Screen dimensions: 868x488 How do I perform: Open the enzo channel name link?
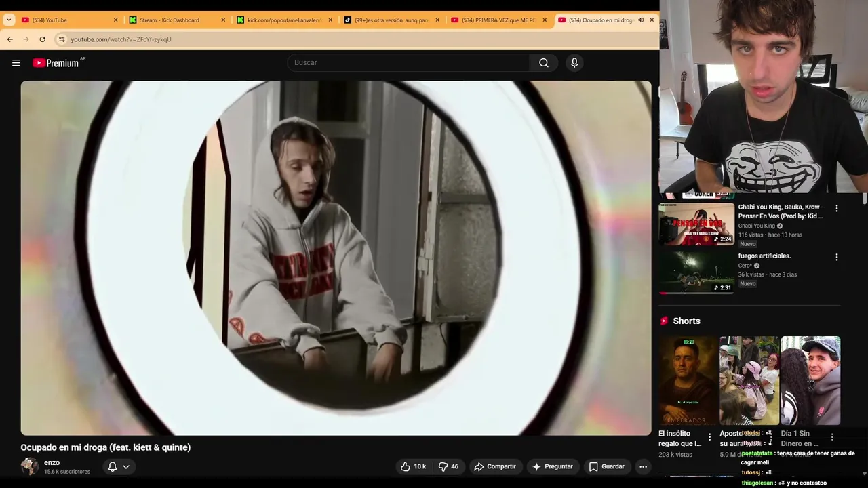[52, 462]
